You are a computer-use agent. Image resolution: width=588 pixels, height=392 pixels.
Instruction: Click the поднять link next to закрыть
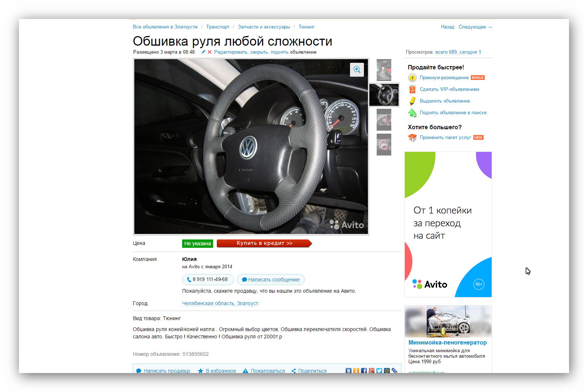pos(280,52)
